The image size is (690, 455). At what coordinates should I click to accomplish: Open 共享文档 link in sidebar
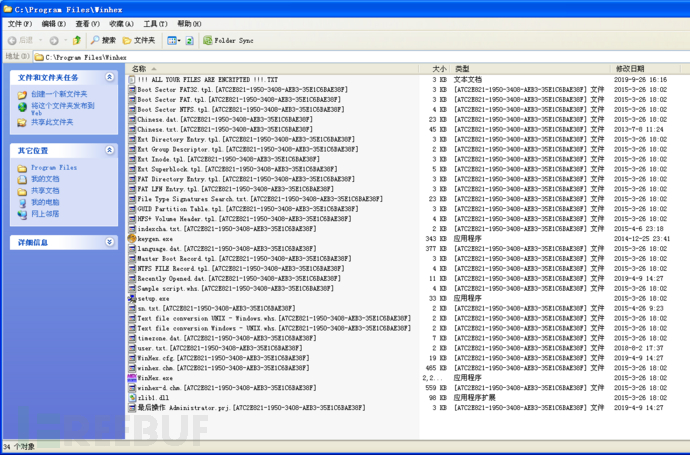click(45, 191)
